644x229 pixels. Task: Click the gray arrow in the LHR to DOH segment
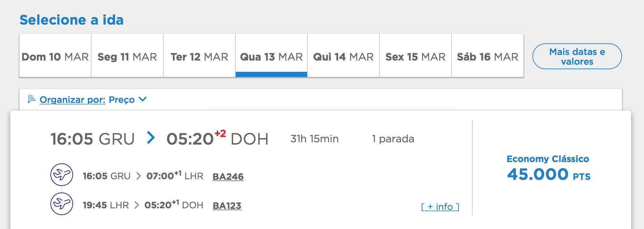pyautogui.click(x=137, y=205)
